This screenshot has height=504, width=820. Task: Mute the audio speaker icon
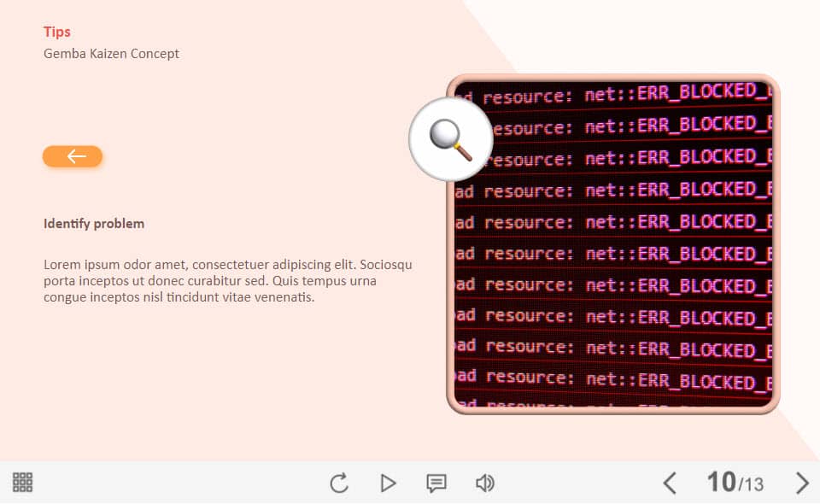pyautogui.click(x=484, y=483)
